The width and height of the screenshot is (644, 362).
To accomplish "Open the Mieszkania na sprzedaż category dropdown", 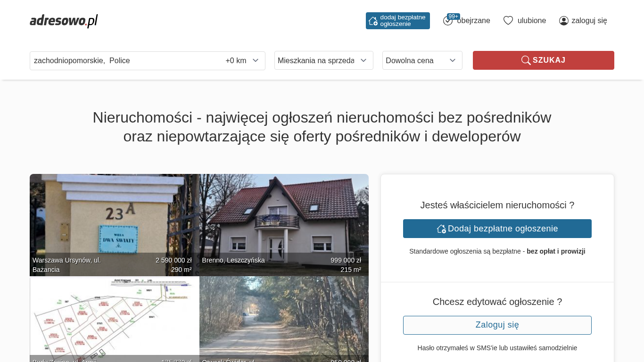I will point(323,60).
